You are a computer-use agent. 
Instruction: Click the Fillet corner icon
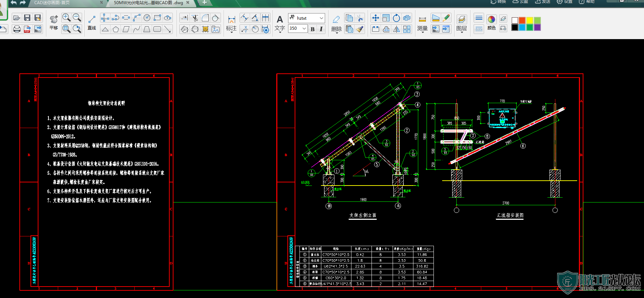tap(205, 18)
